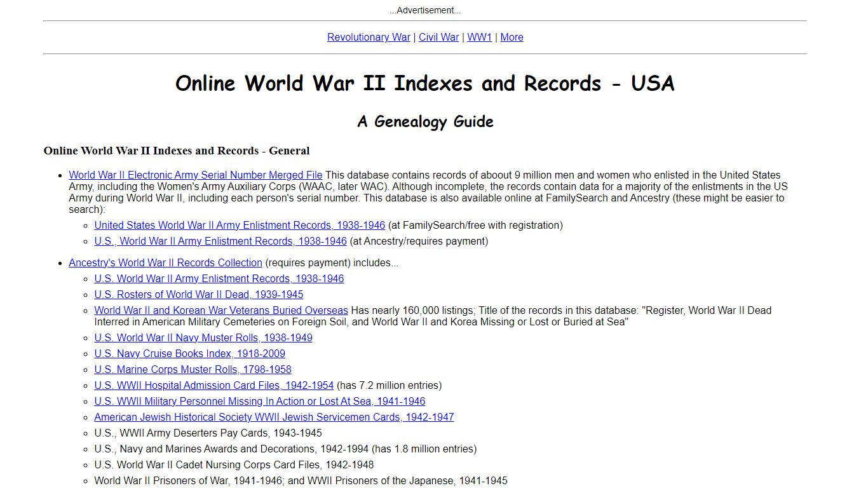The image size is (868, 488).
Task: Open WWII and Korean War Veterans Buried Overseas
Action: point(221,310)
